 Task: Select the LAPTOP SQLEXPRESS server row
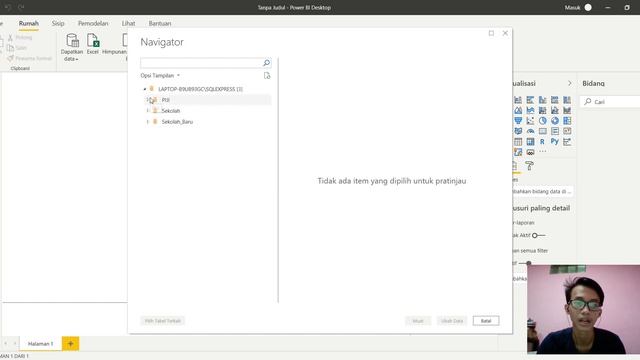pyautogui.click(x=207, y=89)
